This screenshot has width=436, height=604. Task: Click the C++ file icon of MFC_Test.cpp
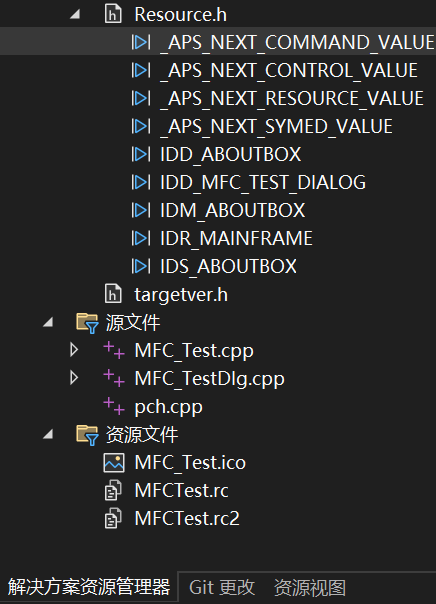point(114,350)
